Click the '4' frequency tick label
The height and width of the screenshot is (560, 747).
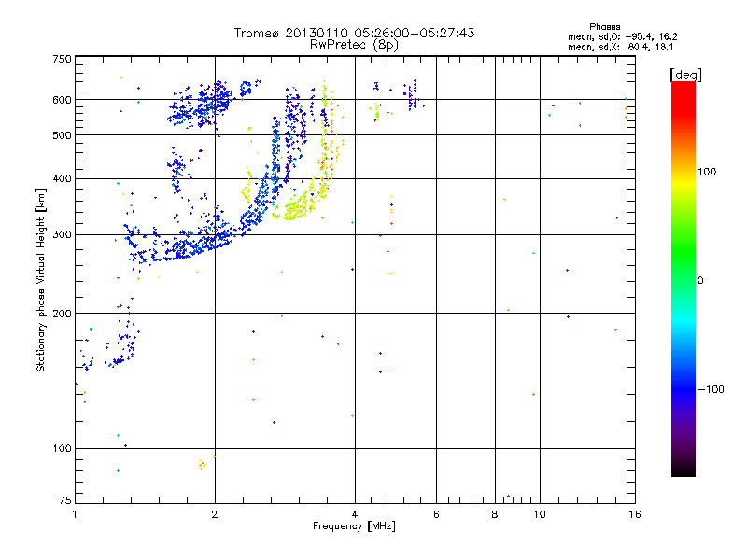pyautogui.click(x=355, y=514)
